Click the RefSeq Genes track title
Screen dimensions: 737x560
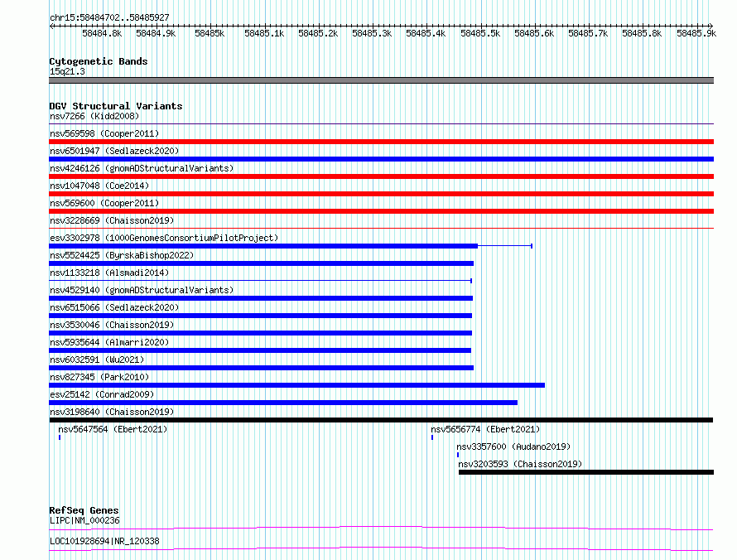84,510
